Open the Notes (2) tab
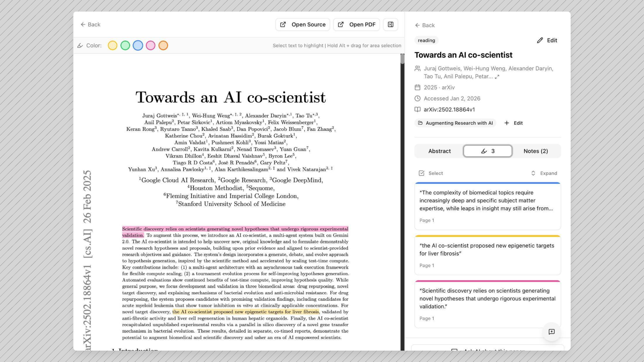The height and width of the screenshot is (362, 644). point(535,151)
